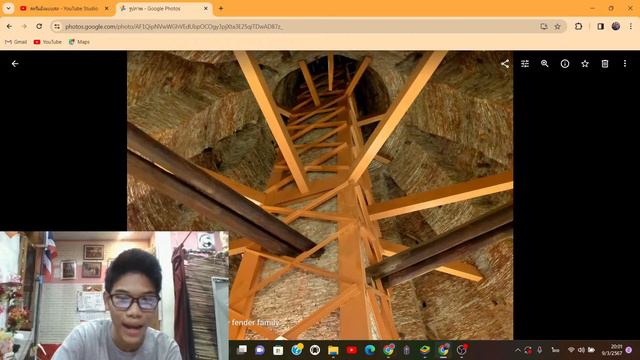This screenshot has height=360, width=640.
Task: Open File Explorer from taskbar
Action: click(x=333, y=350)
